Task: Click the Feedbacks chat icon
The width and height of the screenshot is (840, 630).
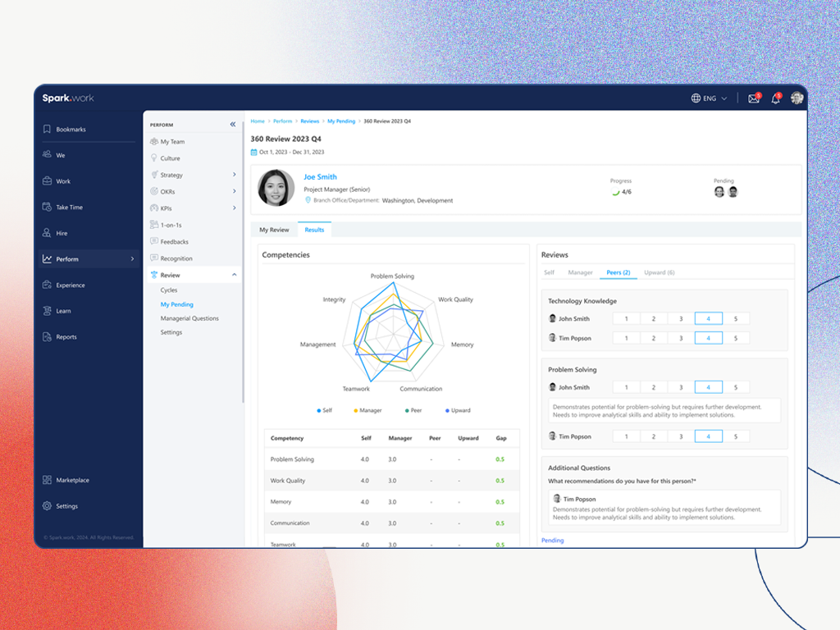Action: tap(154, 241)
